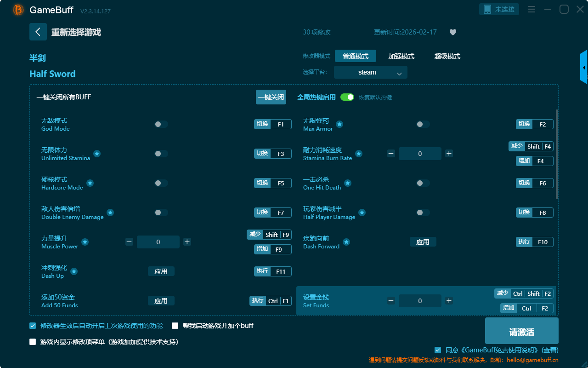This screenshot has height=368, width=588.
Task: Expand the right side panel arrow
Action: [x=584, y=68]
